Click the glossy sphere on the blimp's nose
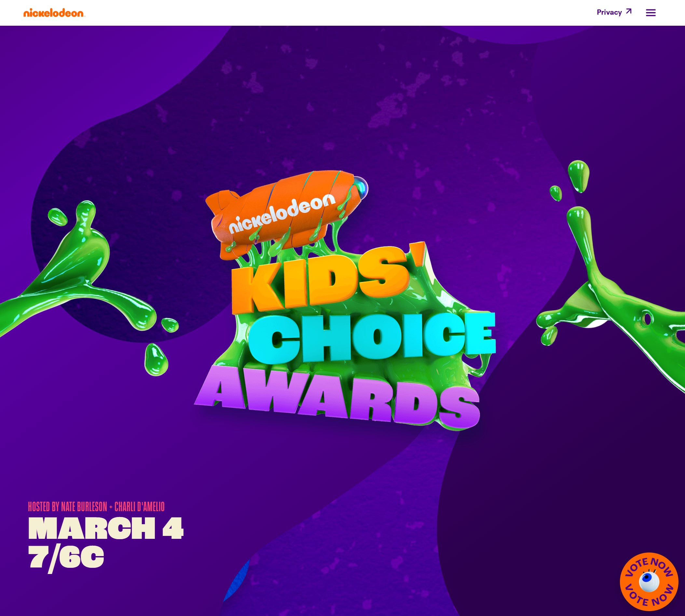Image resolution: width=685 pixels, height=616 pixels. (362, 188)
